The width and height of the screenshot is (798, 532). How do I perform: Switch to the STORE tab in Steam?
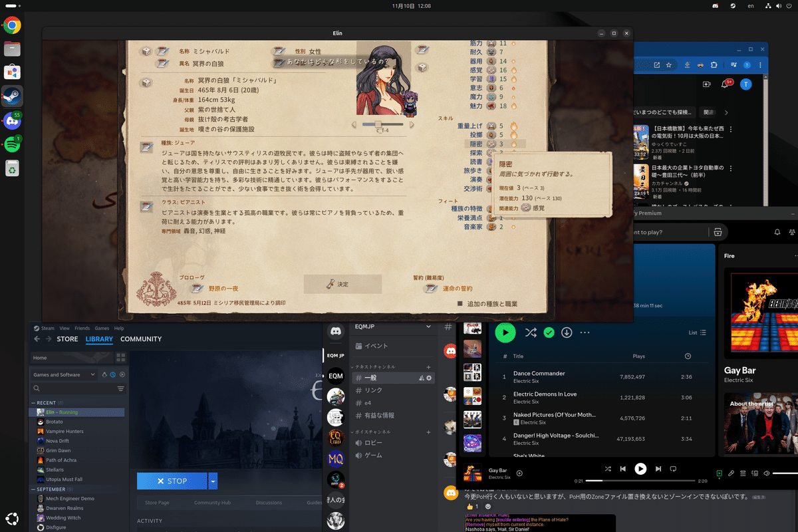click(x=66, y=339)
